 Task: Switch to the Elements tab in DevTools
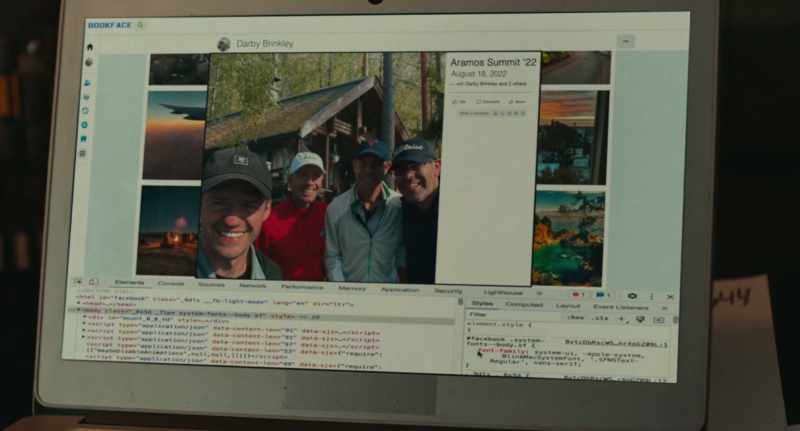coord(130,282)
